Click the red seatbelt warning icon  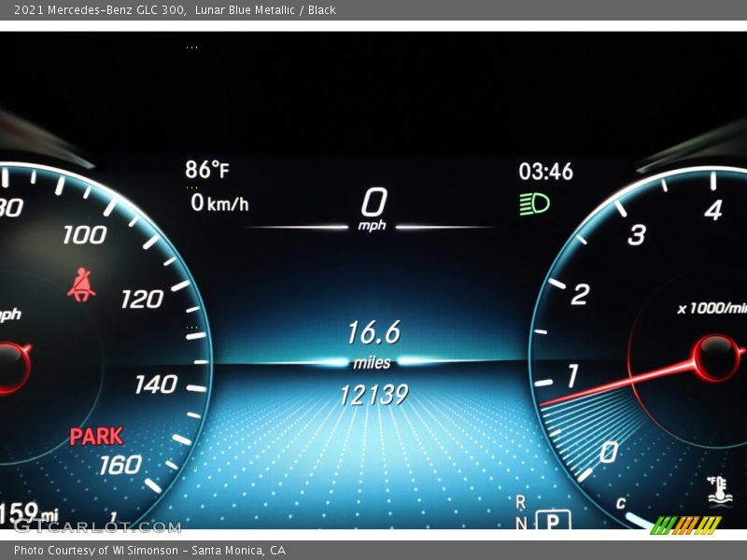(x=81, y=285)
